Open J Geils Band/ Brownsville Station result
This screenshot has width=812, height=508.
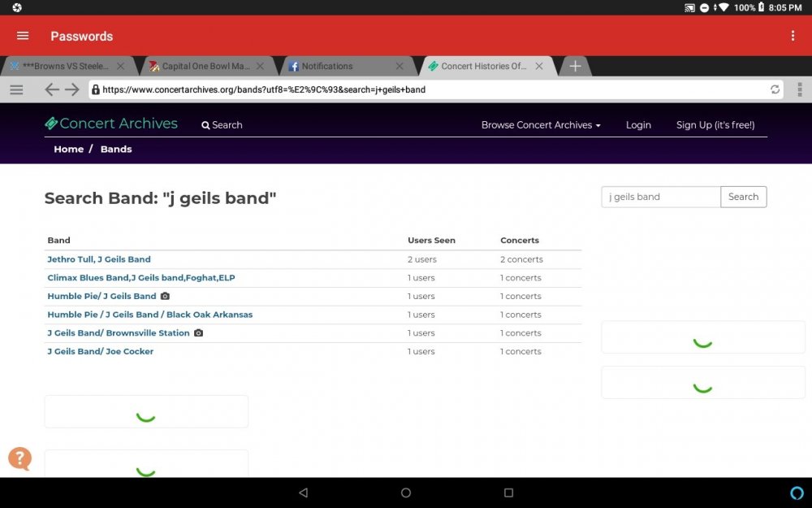[x=118, y=332]
